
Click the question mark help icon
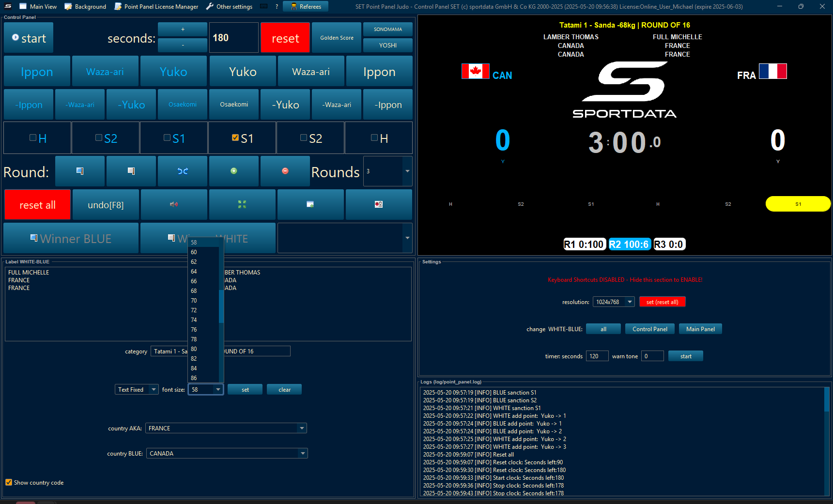277,6
